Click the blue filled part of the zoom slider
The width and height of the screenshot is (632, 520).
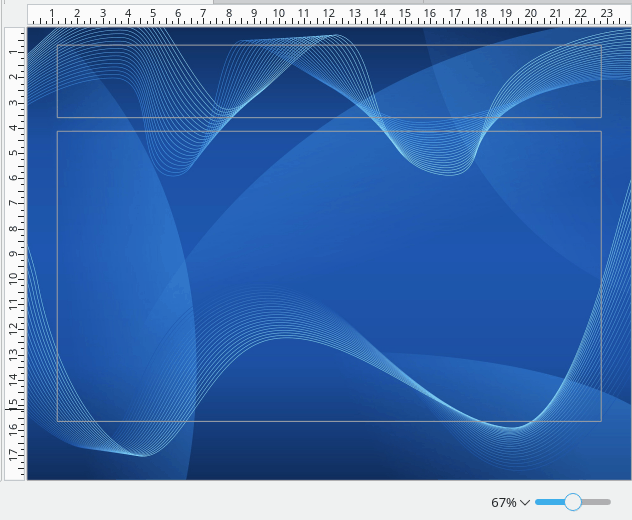point(549,502)
